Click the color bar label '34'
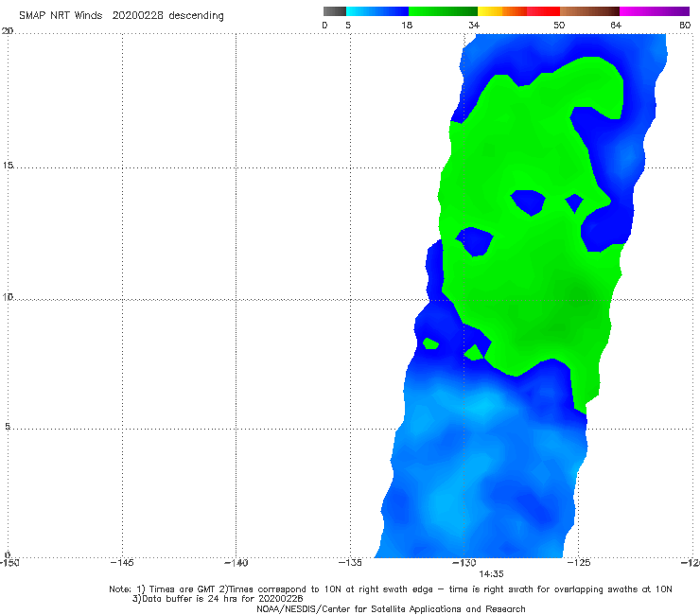This screenshot has height=615, width=700. [x=474, y=26]
